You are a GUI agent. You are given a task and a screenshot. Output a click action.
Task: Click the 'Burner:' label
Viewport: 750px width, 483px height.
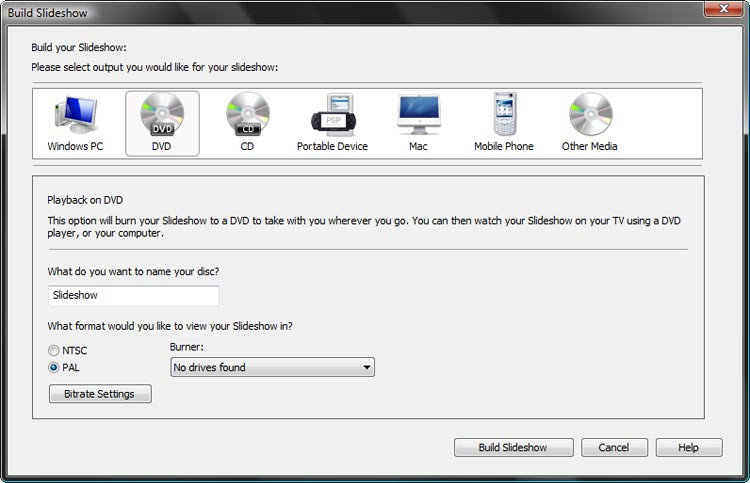(187, 347)
